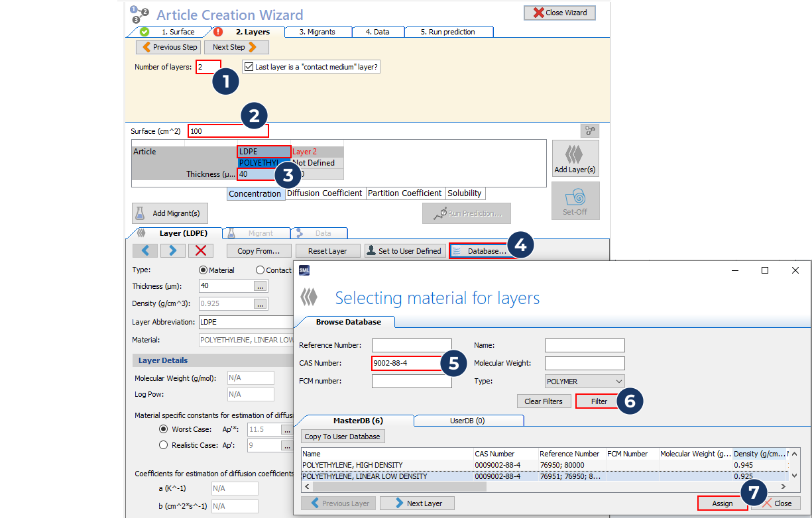This screenshot has width=812, height=518.
Task: Click the small link icon near surface field
Action: (589, 130)
